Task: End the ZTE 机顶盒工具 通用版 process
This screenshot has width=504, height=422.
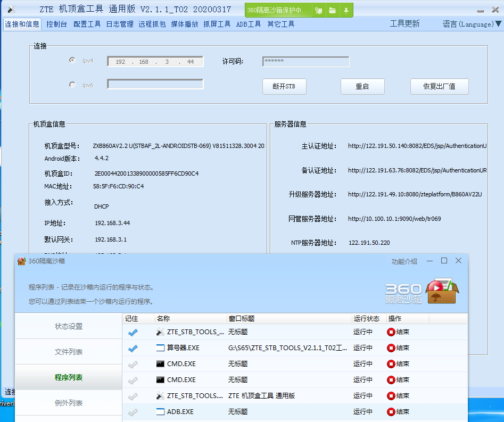Action: tap(391, 395)
